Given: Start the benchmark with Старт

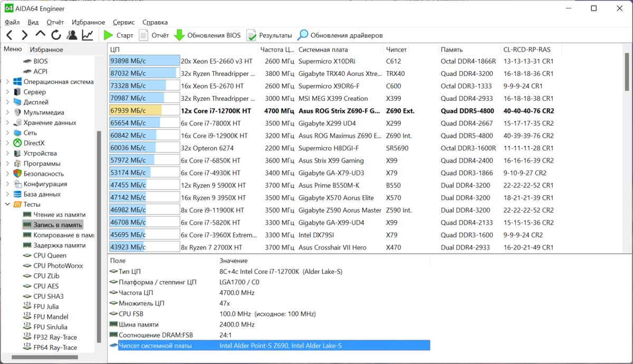Looking at the screenshot, I should click(x=118, y=35).
